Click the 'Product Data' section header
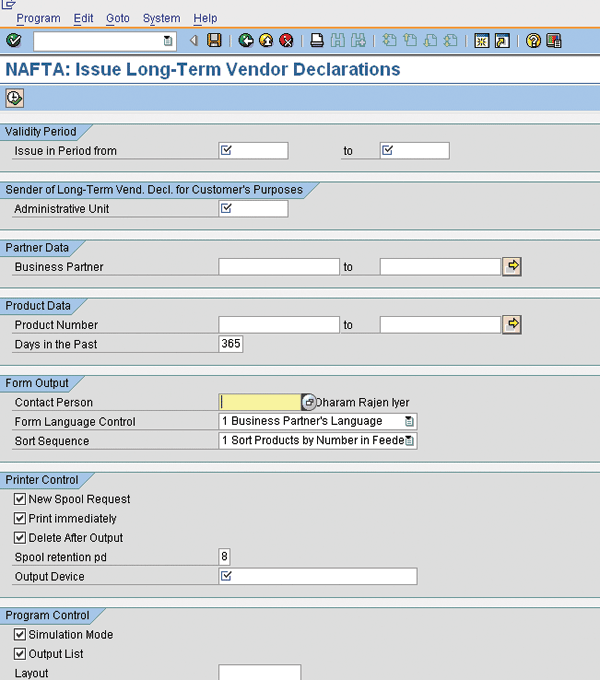 click(x=38, y=306)
